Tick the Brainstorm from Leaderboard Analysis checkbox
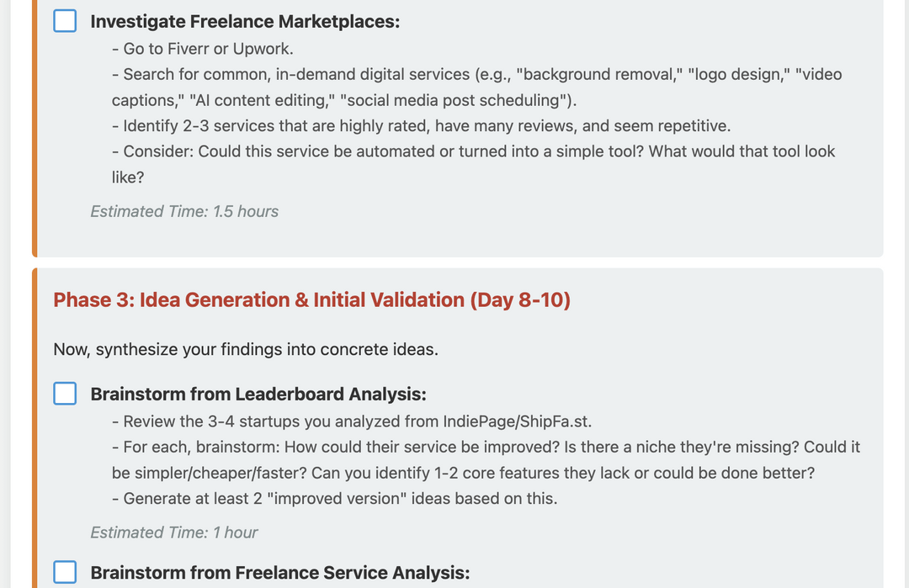The height and width of the screenshot is (588, 909). tap(65, 394)
